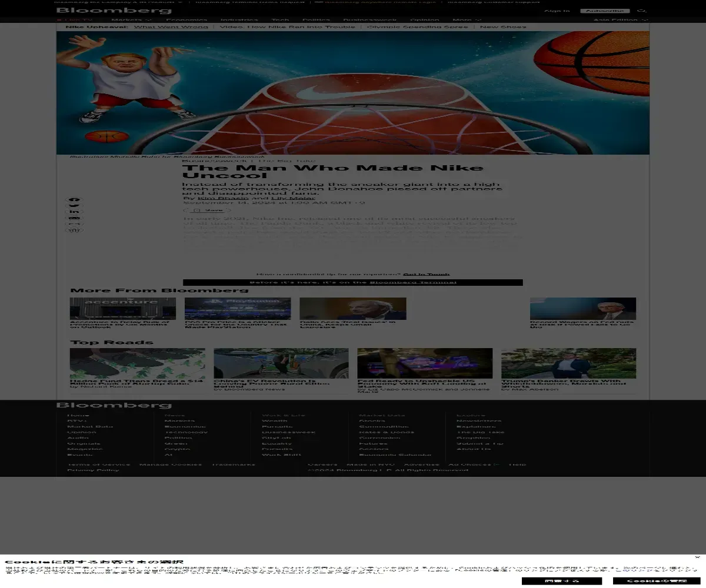Open footer Newsletters link
This screenshot has width=706, height=588.
[x=479, y=421]
